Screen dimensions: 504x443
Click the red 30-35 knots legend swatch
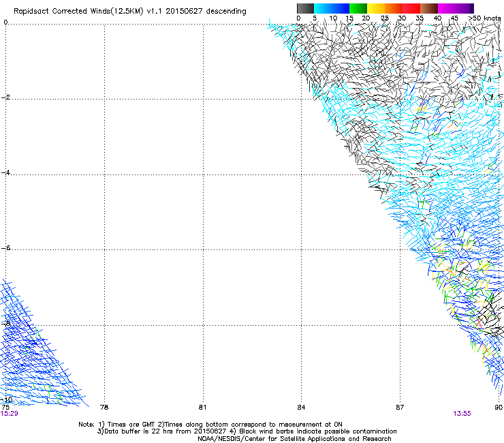[411, 8]
